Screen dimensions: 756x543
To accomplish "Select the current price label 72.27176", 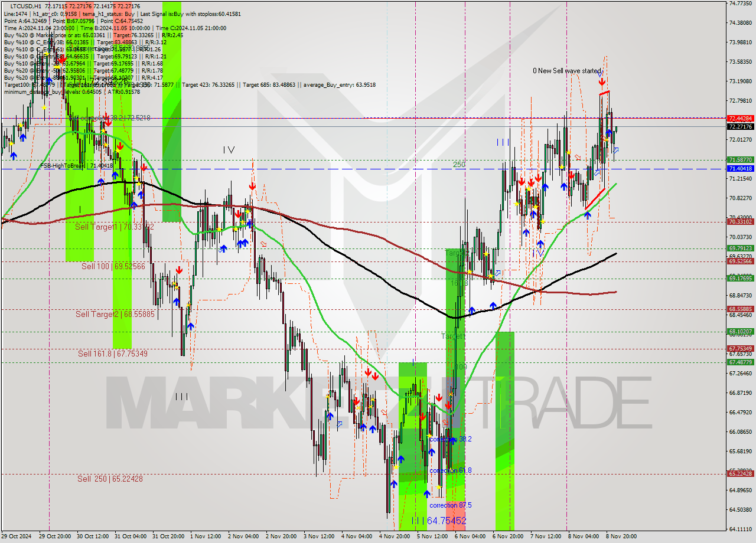I will pyautogui.click(x=740, y=126).
